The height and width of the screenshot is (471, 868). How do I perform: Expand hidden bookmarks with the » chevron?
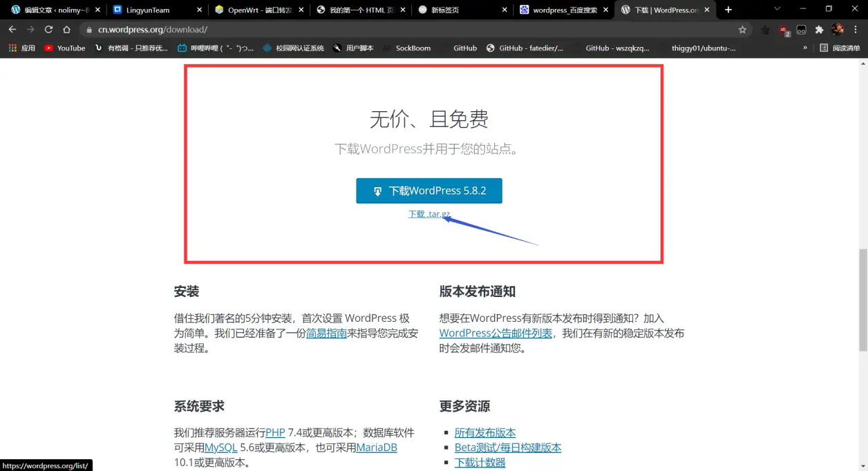pyautogui.click(x=804, y=48)
